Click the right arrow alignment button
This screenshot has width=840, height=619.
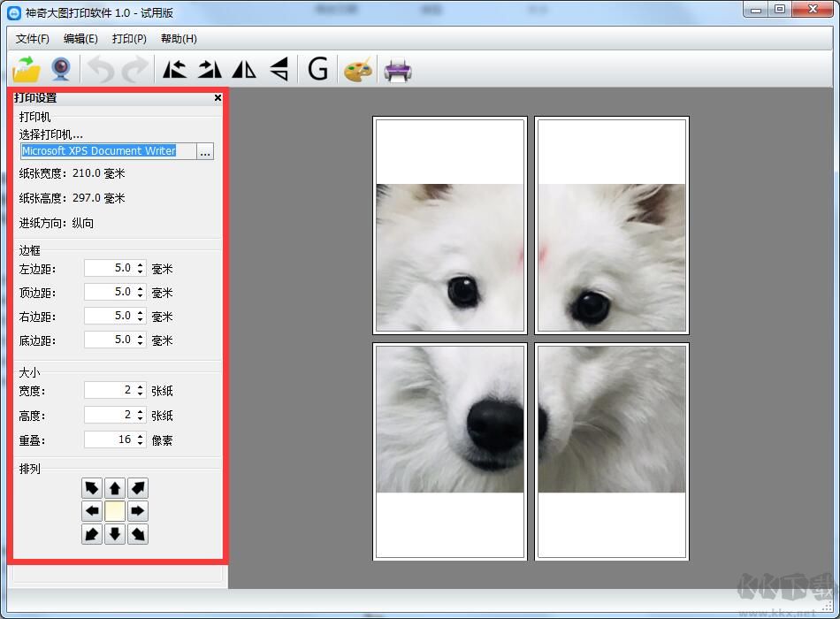click(x=138, y=511)
